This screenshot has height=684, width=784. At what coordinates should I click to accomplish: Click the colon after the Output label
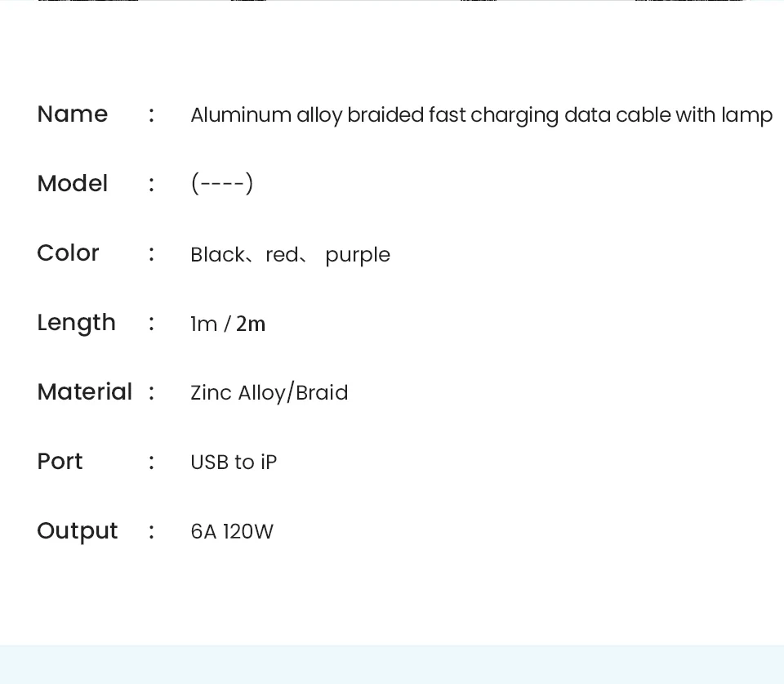click(x=152, y=532)
